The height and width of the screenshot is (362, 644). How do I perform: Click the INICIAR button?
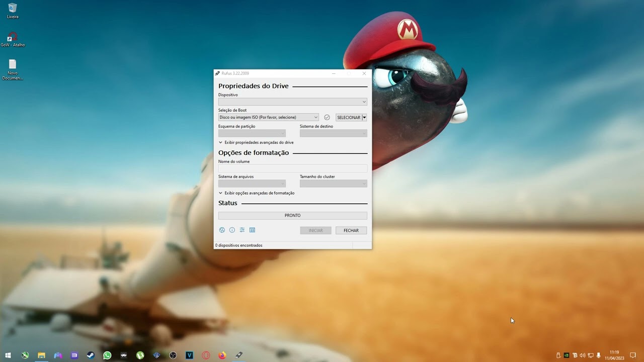[315, 230]
